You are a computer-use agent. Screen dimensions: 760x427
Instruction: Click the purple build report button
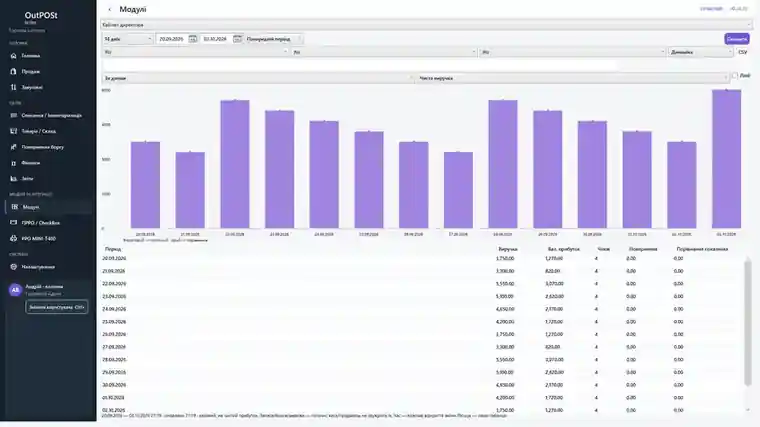click(x=737, y=39)
